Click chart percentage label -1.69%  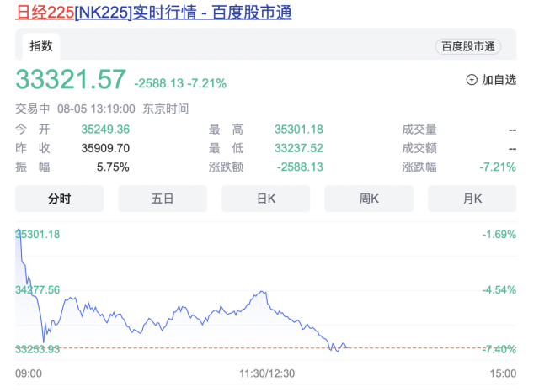[x=499, y=235]
